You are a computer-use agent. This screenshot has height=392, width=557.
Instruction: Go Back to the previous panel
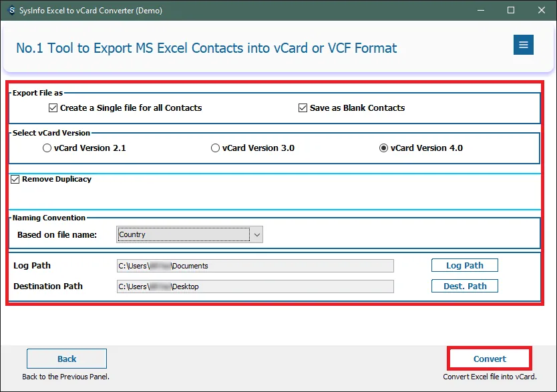[x=67, y=359]
